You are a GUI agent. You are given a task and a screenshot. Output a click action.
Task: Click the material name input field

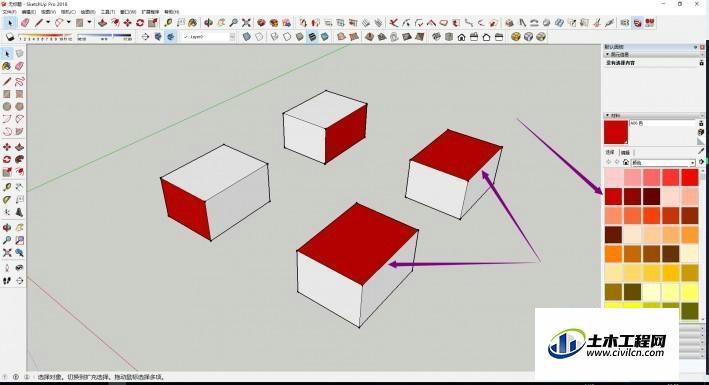click(662, 123)
